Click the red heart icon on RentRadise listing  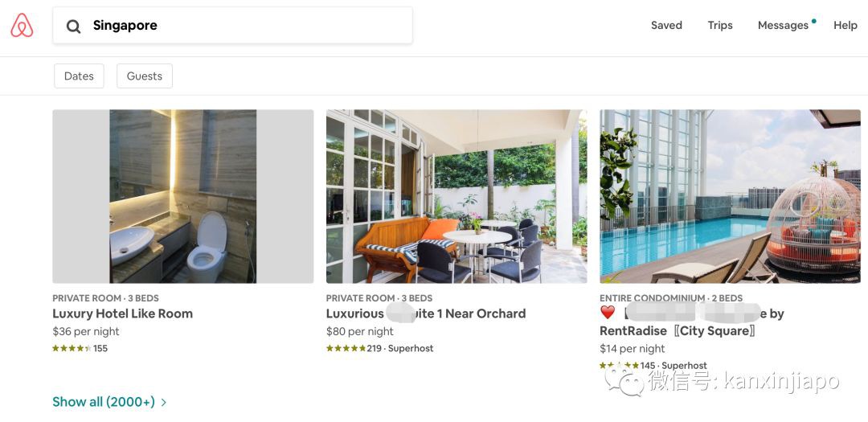pos(608,313)
